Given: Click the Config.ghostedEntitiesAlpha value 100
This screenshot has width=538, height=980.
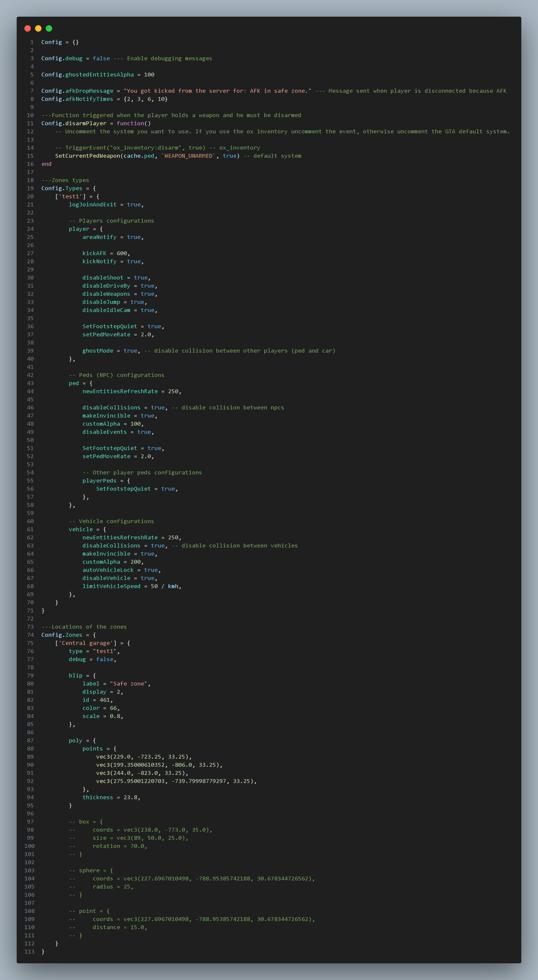Looking at the screenshot, I should pyautogui.click(x=149, y=75).
